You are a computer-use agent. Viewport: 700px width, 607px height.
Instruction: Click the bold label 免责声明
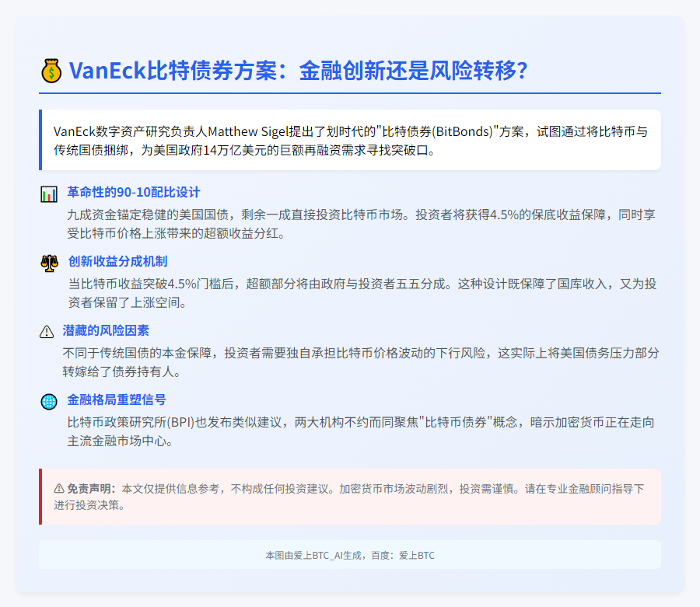[x=91, y=489]
